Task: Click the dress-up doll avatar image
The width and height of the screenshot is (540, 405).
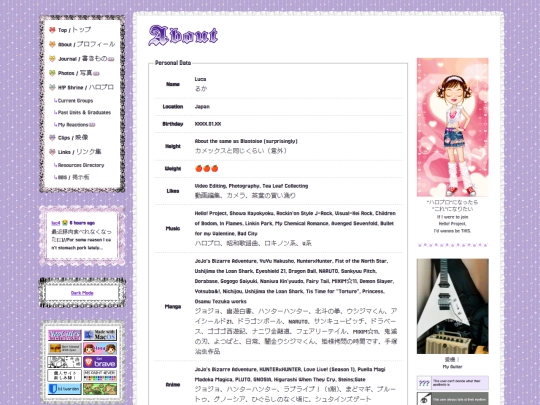Action: 453,127
